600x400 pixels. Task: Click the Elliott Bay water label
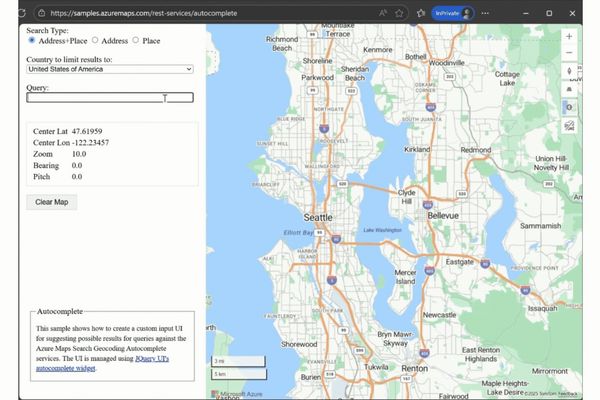click(298, 232)
